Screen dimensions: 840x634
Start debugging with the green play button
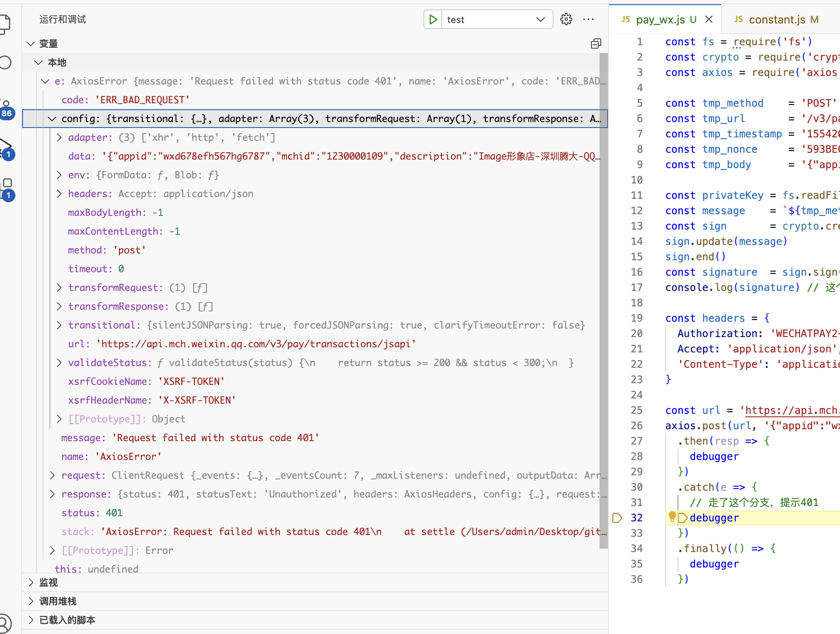pyautogui.click(x=433, y=20)
